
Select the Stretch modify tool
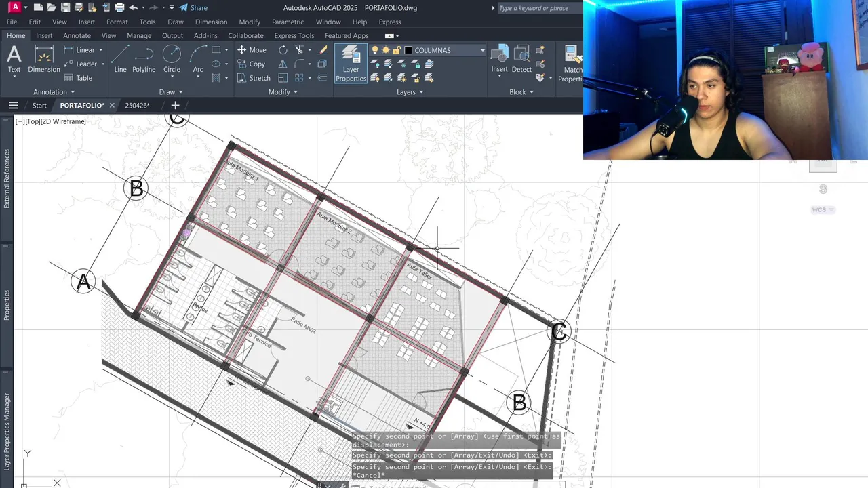pyautogui.click(x=254, y=78)
